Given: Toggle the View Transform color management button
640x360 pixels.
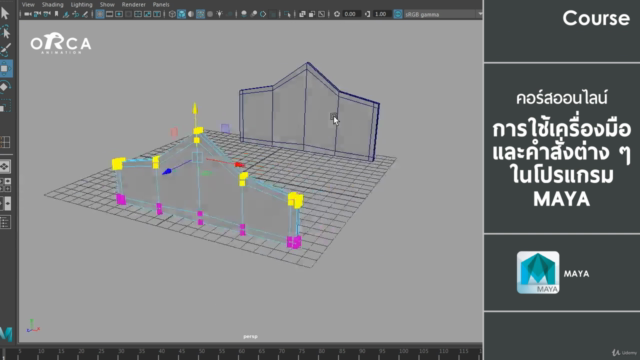Looking at the screenshot, I should click(x=398, y=14).
